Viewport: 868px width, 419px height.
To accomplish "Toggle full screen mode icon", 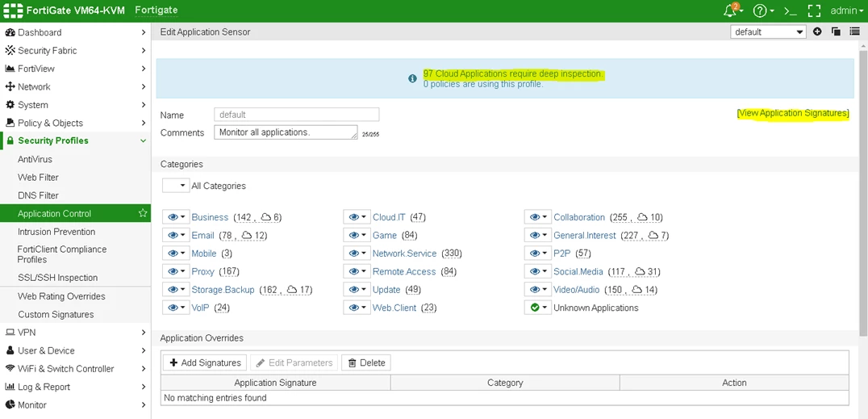I will coord(814,10).
